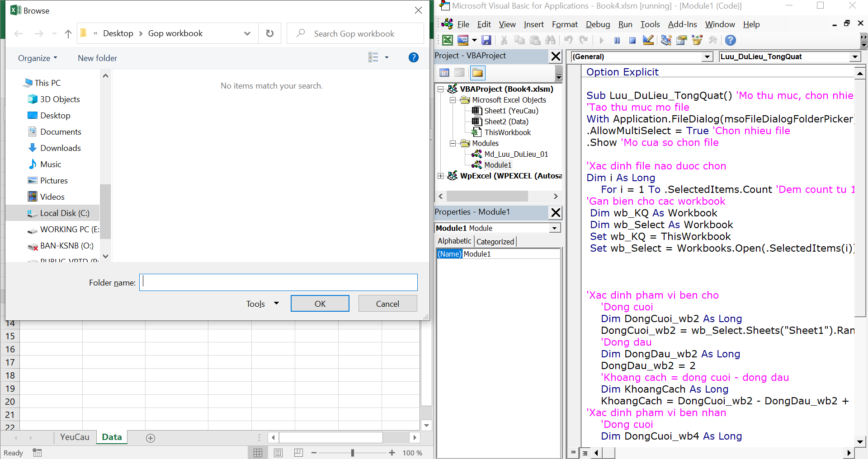
Task: Click the Redo arrow icon
Action: click(584, 40)
